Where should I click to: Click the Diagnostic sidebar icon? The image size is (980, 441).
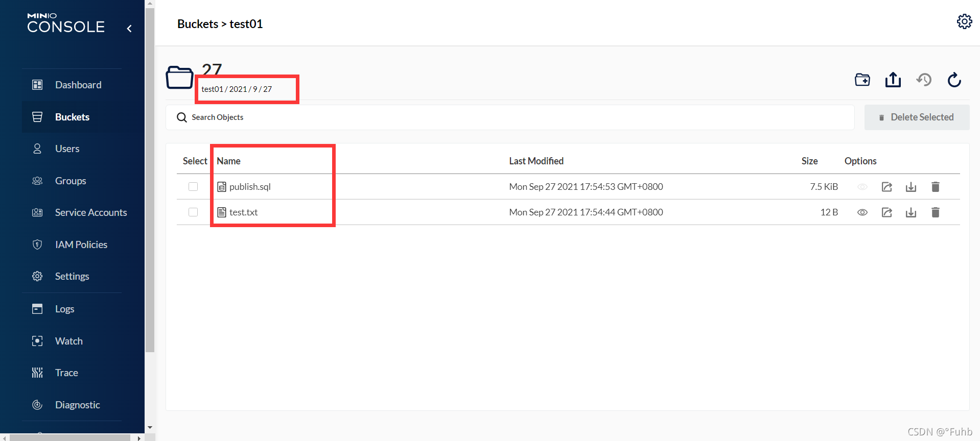37,405
